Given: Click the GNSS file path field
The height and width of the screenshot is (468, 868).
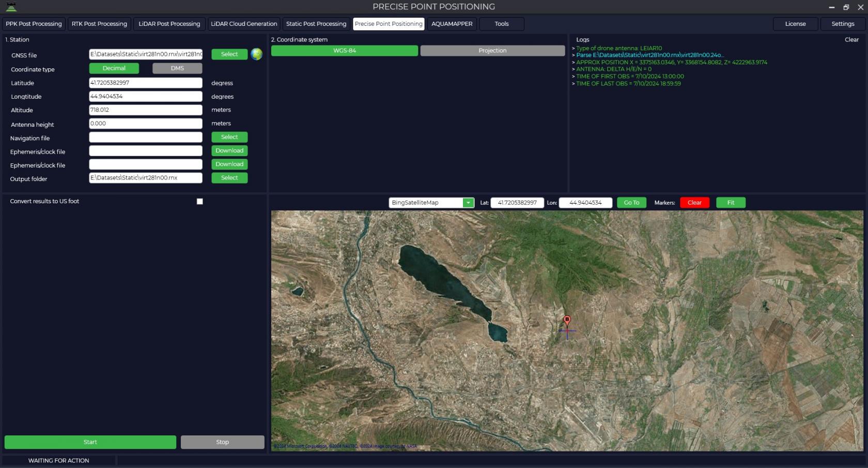Looking at the screenshot, I should coord(146,54).
